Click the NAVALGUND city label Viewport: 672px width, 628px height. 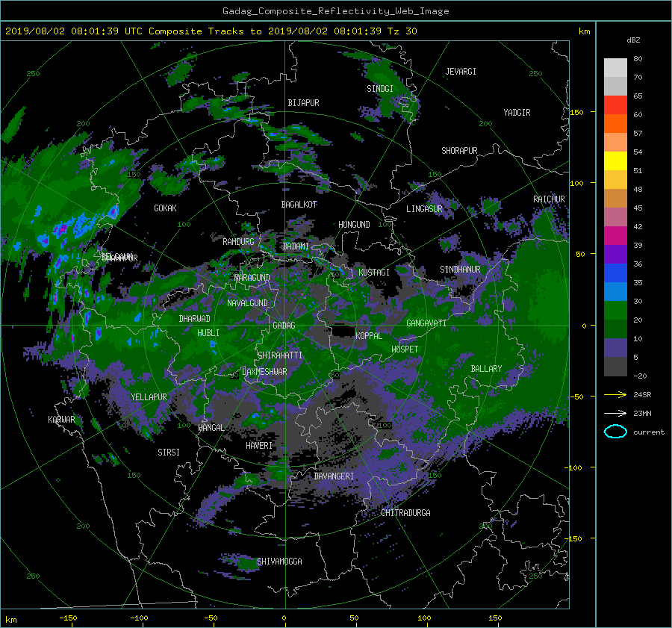click(247, 303)
